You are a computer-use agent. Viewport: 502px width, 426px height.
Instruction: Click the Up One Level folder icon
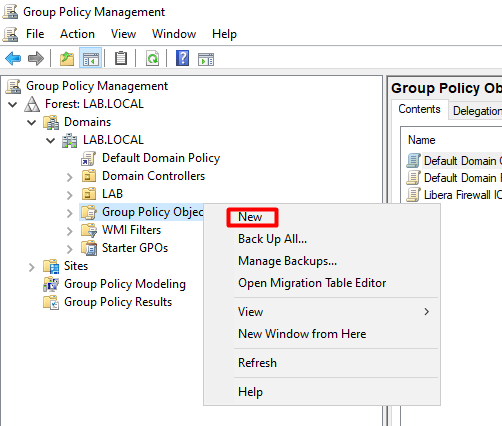tap(67, 59)
